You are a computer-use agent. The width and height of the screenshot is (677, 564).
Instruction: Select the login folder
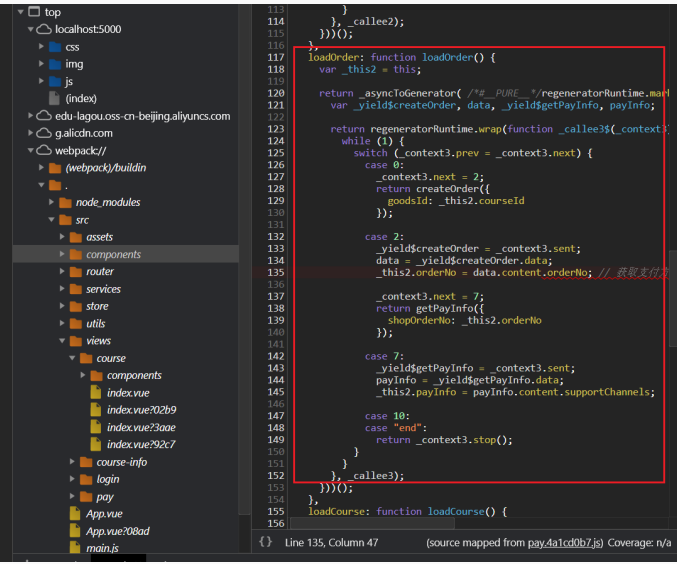click(x=108, y=479)
